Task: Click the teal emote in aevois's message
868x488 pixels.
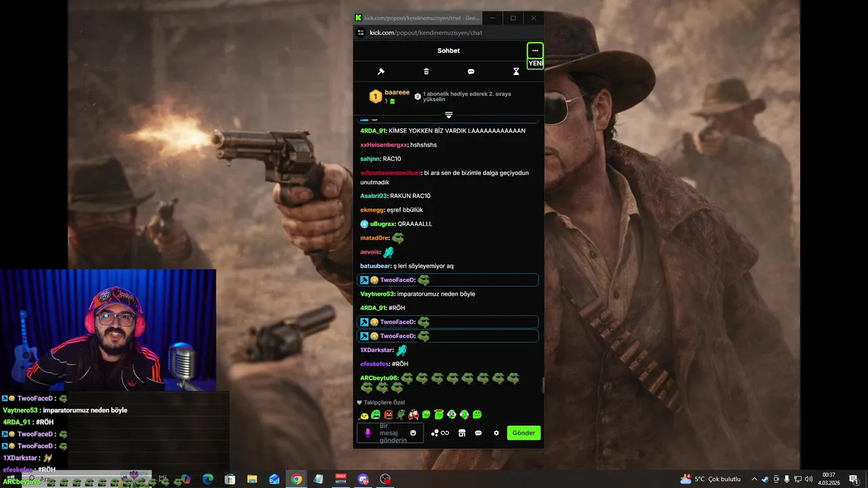Action: (389, 252)
